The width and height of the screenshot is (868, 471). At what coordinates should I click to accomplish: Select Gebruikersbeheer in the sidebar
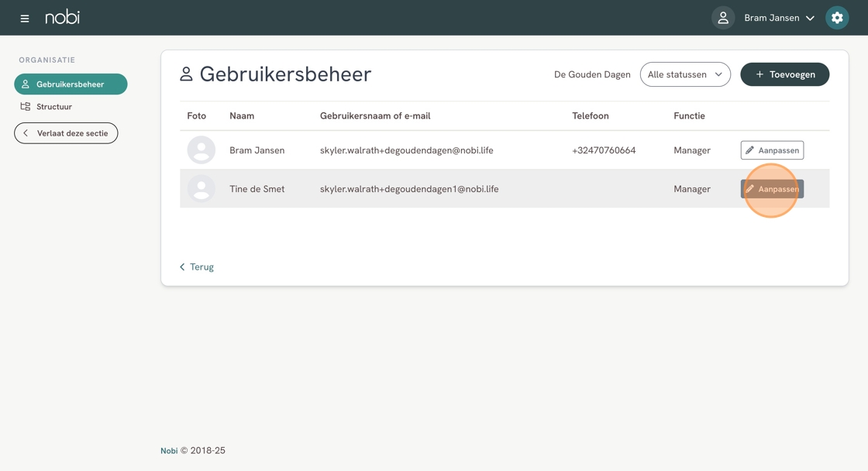click(x=71, y=84)
